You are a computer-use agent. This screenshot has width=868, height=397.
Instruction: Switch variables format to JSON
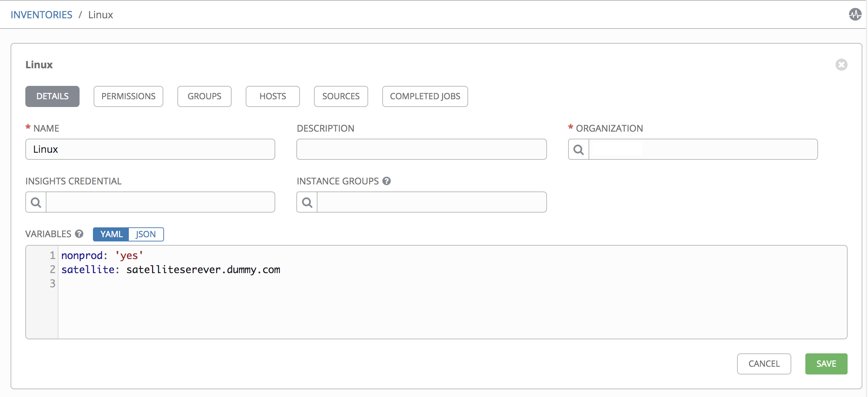146,234
